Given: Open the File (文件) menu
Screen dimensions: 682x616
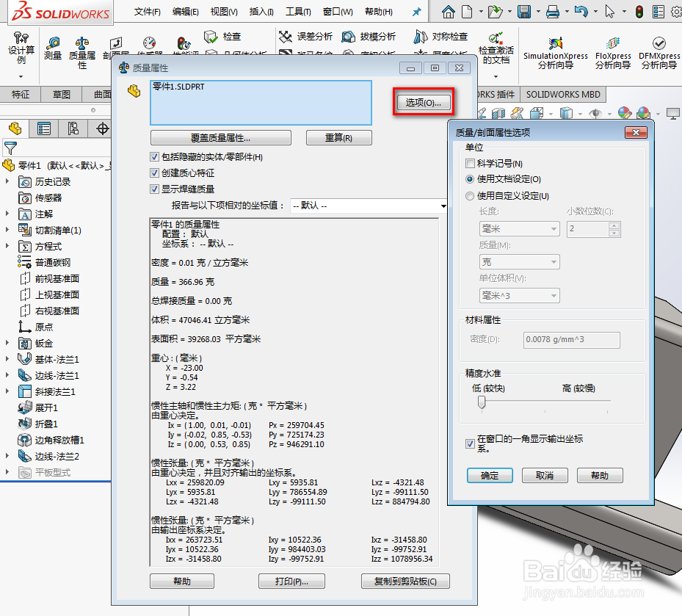Looking at the screenshot, I should pos(147,12).
